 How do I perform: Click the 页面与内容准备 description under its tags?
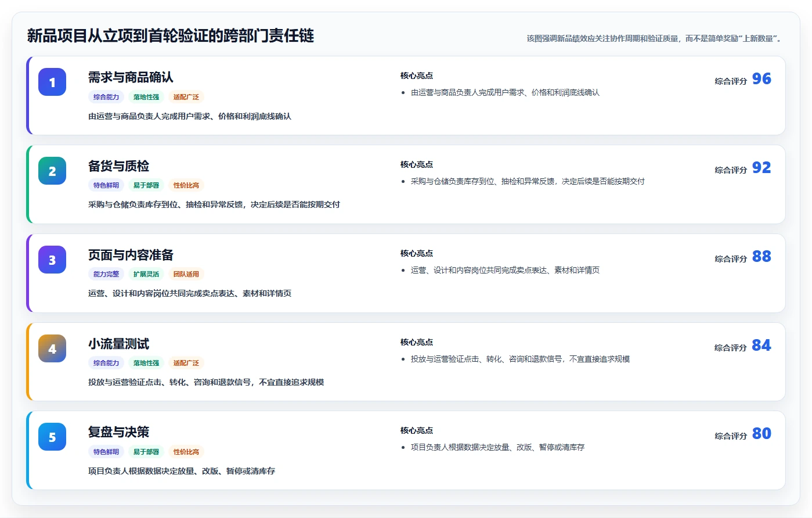pos(190,293)
